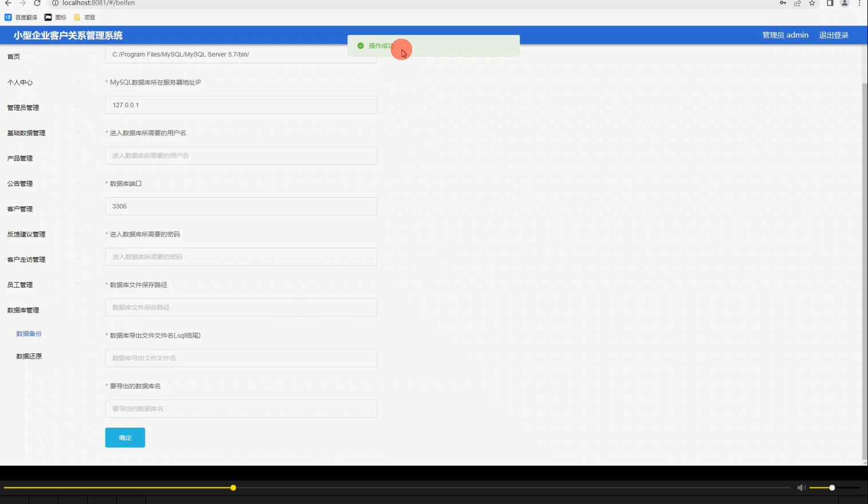This screenshot has height=504, width=868.
Task: Focus the database username input field
Action: (241, 156)
